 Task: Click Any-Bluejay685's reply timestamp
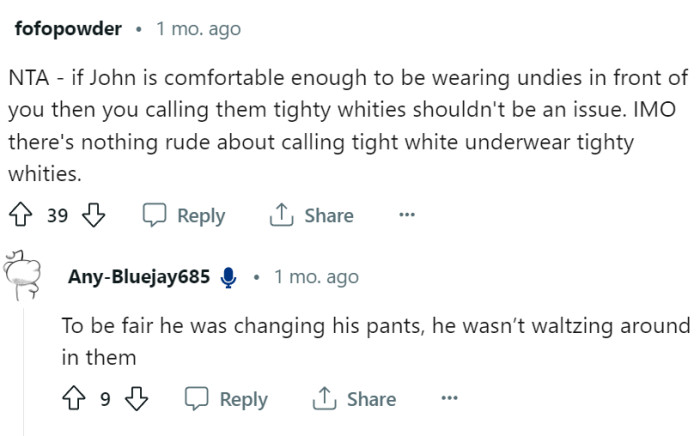316,277
